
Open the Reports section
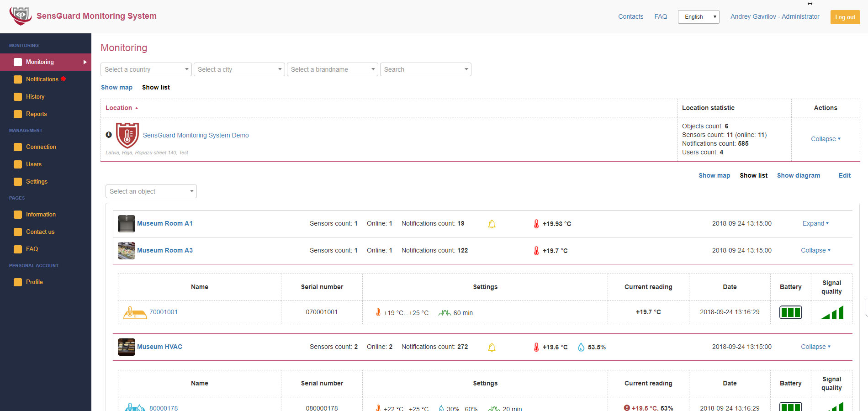[x=17, y=114]
